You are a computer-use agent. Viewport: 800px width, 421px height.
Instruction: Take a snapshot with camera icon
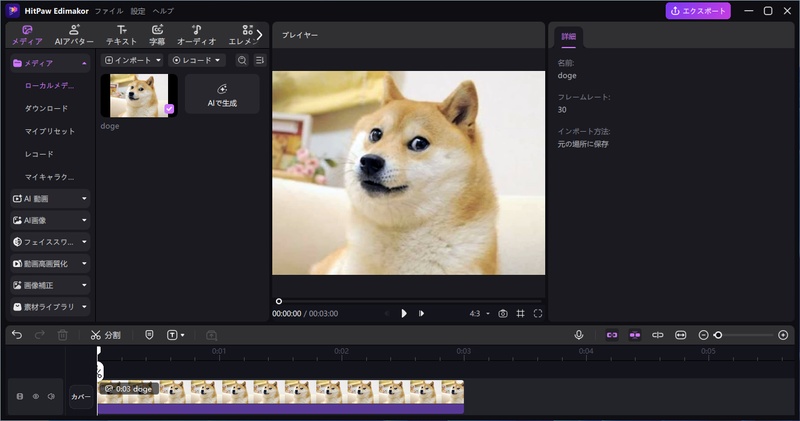tap(503, 313)
